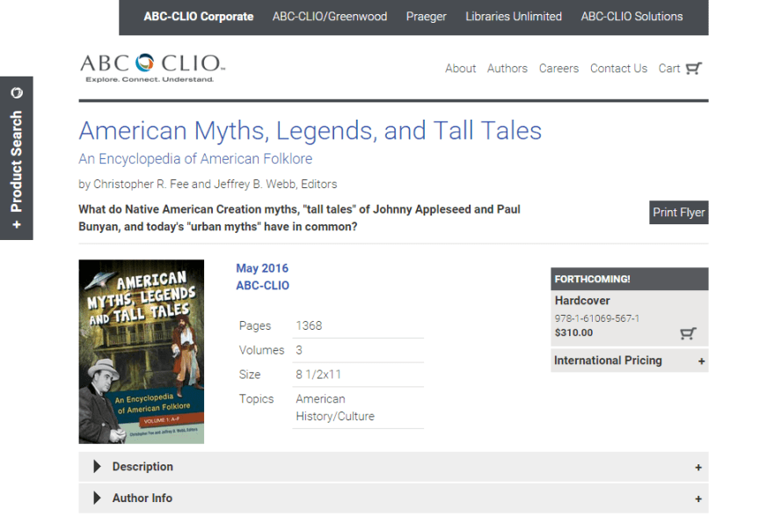Viewport: 774px width, 532px height.
Task: Click the Product Search circular icon
Action: (x=17, y=93)
